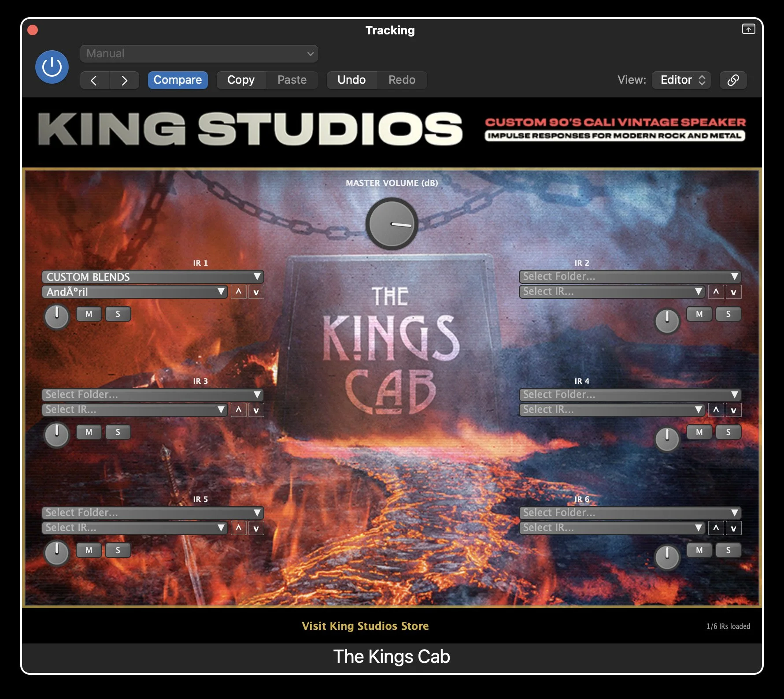Step to previous IR in IR 4
784x699 pixels.
[x=716, y=410]
